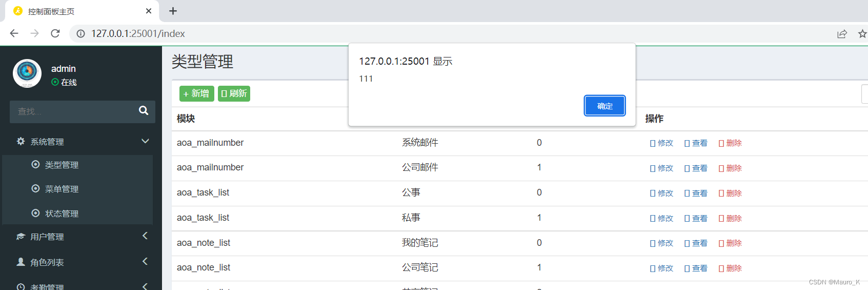This screenshot has width=868, height=290.
Task: Click the 我的笔记 table cell
Action: coord(420,243)
